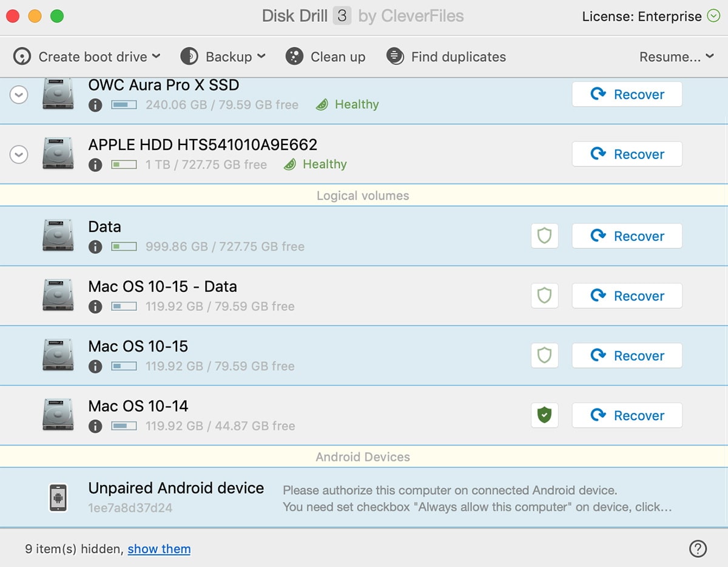Click the Mac OS 10-15 - Data usage bar
Image resolution: width=728 pixels, height=567 pixels.
[124, 307]
